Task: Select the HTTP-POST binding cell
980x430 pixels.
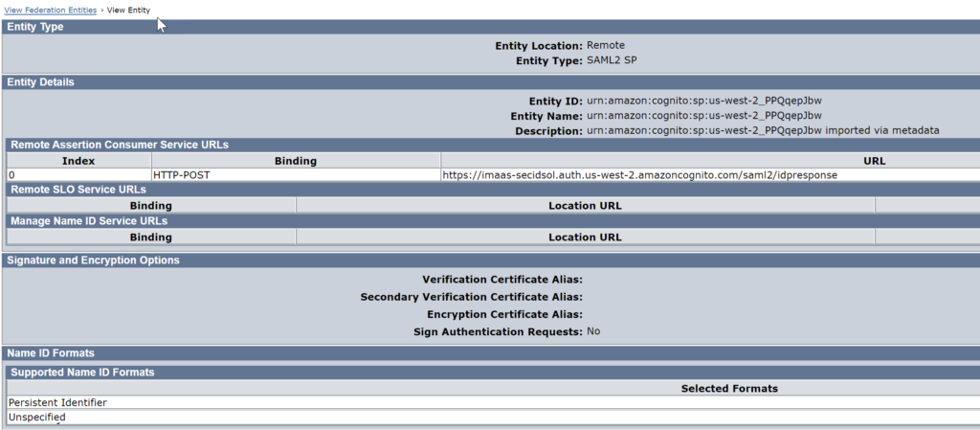Action: tap(296, 175)
